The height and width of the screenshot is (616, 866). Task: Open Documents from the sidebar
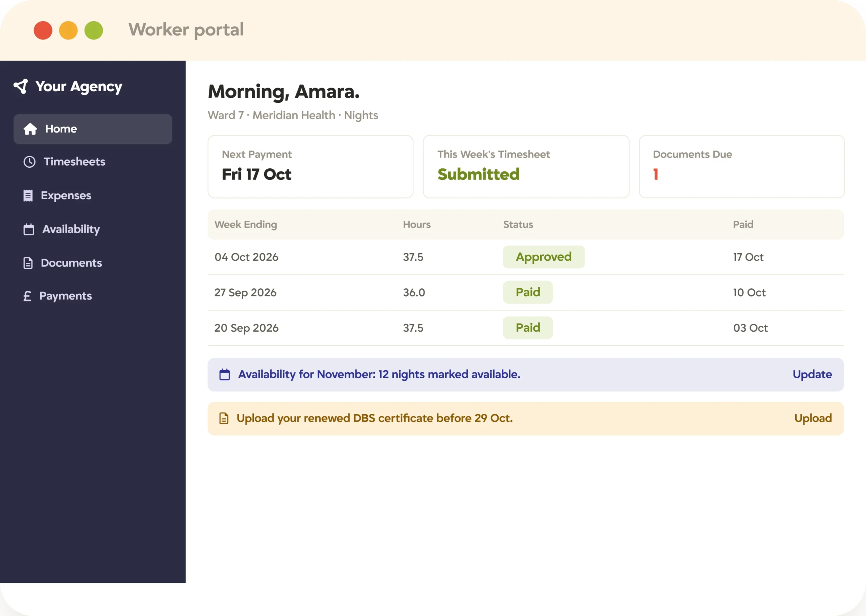tap(93, 263)
